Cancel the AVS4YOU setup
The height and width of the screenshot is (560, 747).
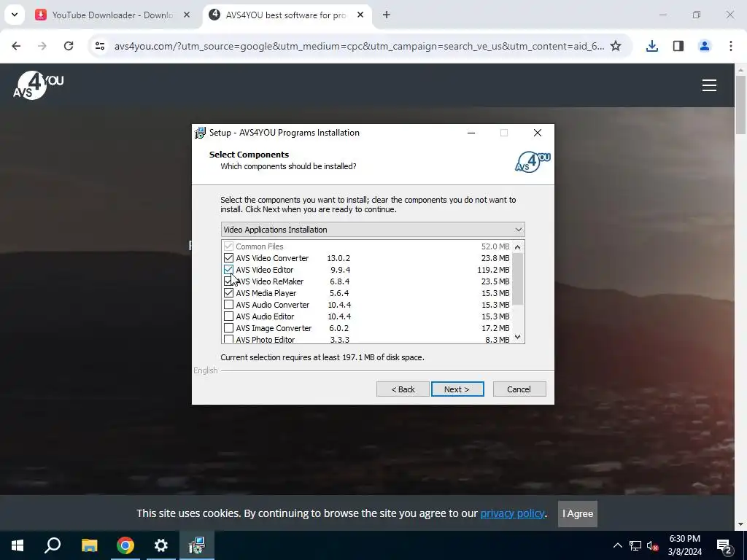[519, 389]
